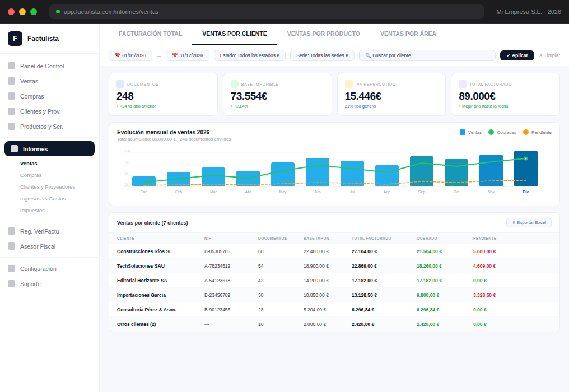Toggle the Ventas legend blue swatch
Screen dimensions: 569x392
click(x=463, y=132)
